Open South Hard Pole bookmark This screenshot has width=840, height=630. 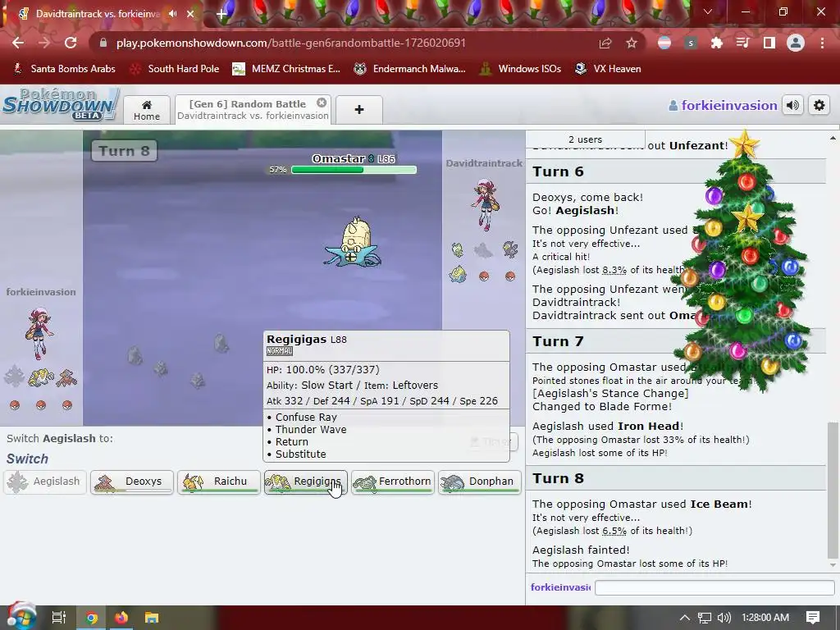click(176, 69)
